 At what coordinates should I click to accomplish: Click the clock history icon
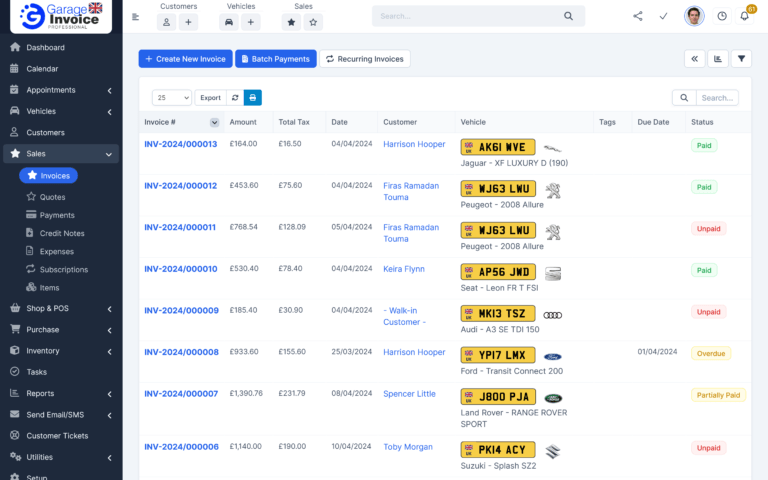(x=722, y=16)
